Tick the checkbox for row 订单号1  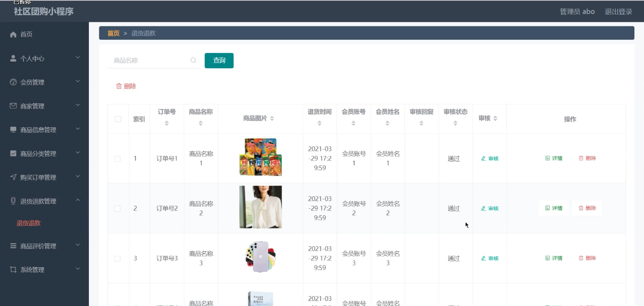coord(118,159)
